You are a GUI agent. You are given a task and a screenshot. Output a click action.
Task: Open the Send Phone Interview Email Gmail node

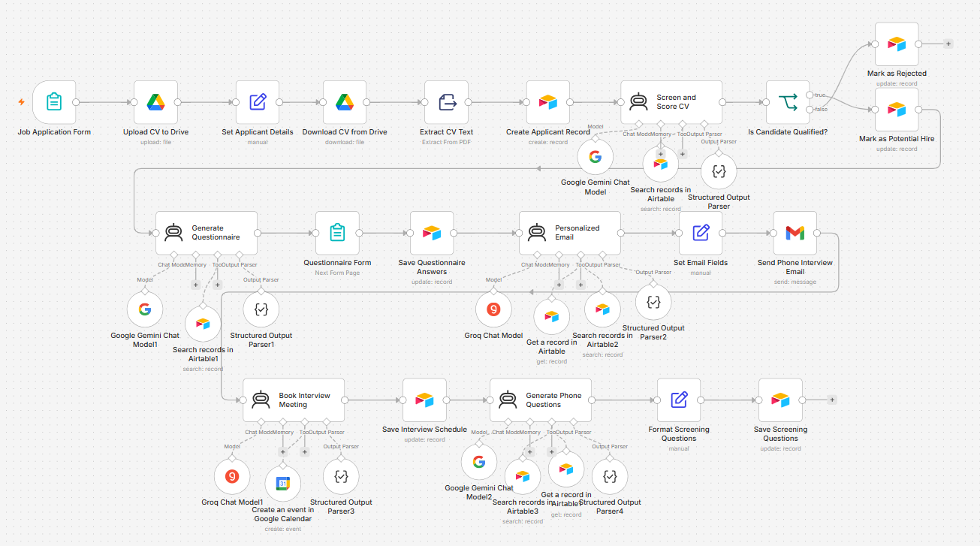point(795,233)
